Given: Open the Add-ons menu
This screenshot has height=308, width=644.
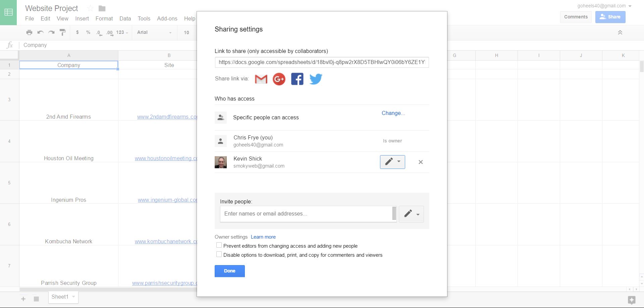Looking at the screenshot, I should (x=167, y=19).
